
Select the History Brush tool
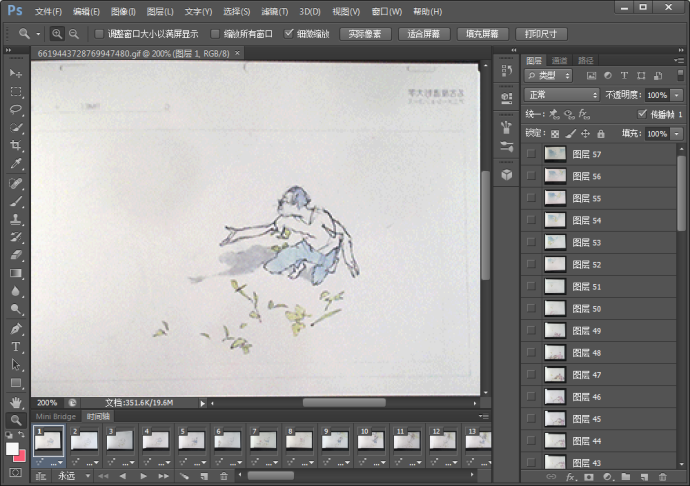(x=16, y=237)
